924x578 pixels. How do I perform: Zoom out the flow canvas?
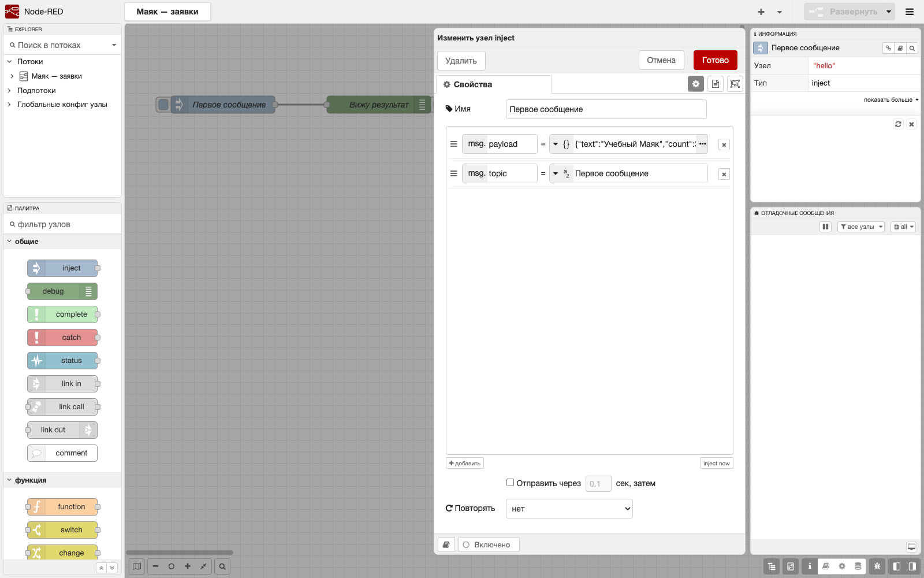coord(155,566)
